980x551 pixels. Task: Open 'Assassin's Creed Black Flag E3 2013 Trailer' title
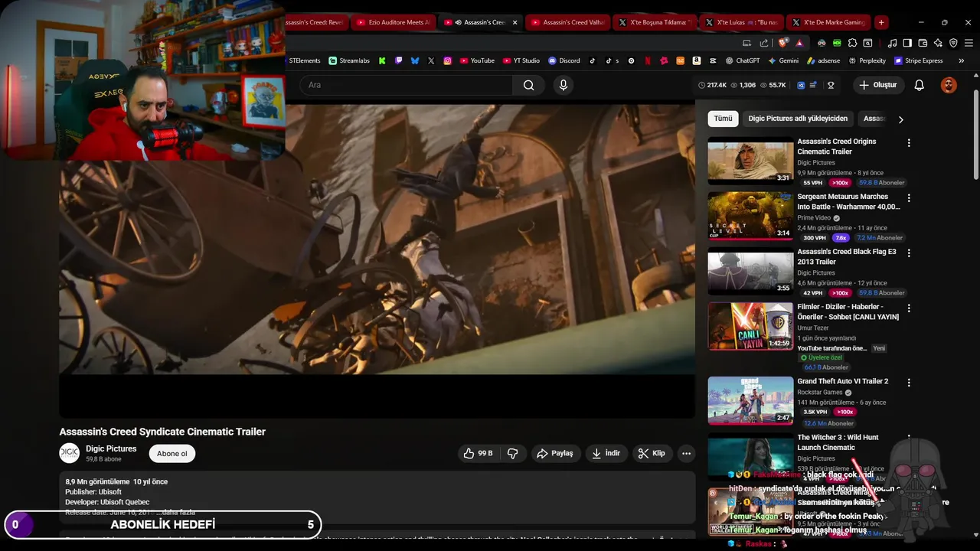(x=847, y=256)
